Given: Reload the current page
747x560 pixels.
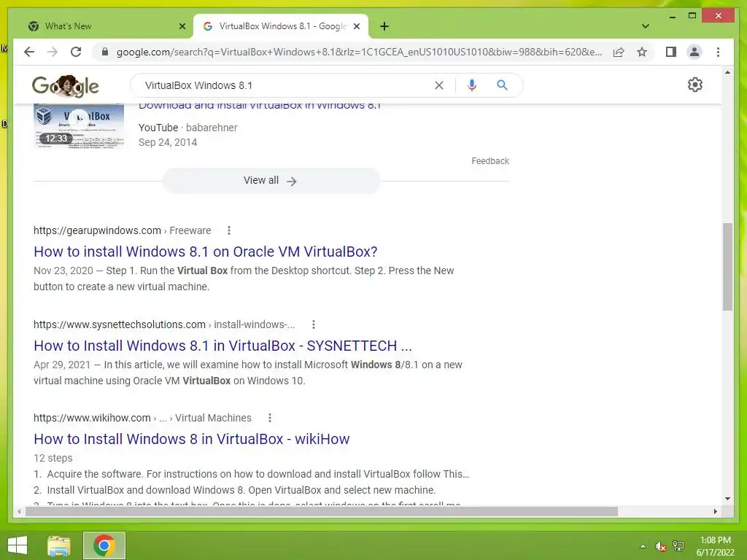Looking at the screenshot, I should coord(76,52).
